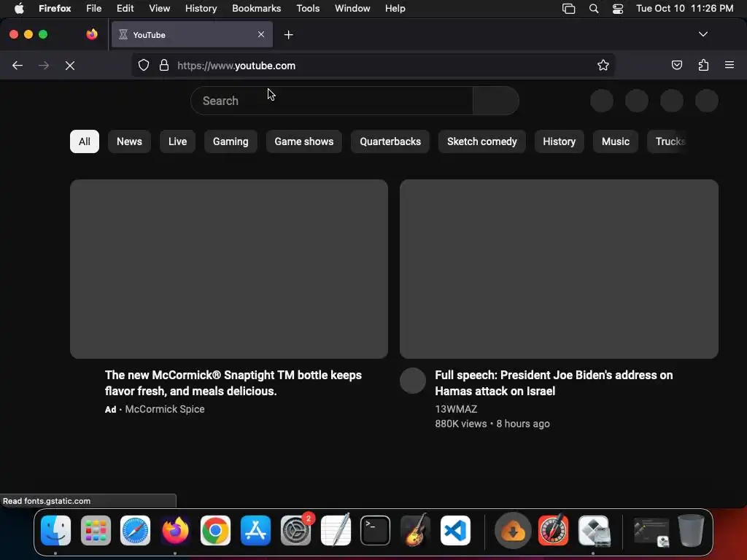747x560 pixels.
Task: Click the padlock site security icon
Action: [x=164, y=65]
